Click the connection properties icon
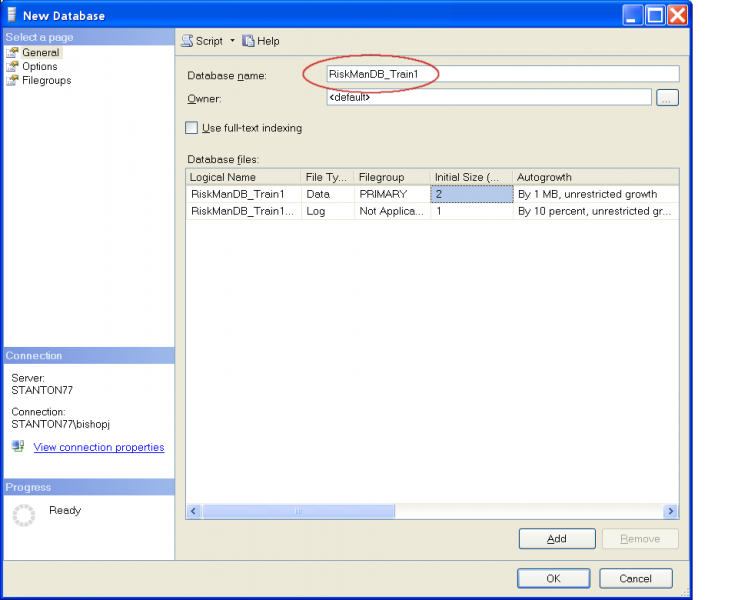The image size is (738, 600). (18, 446)
